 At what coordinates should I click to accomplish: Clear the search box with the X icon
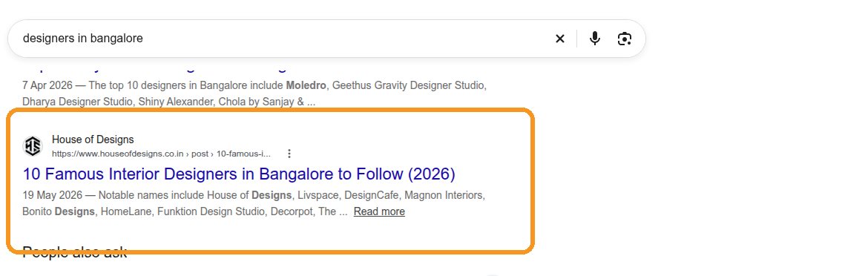pos(559,39)
